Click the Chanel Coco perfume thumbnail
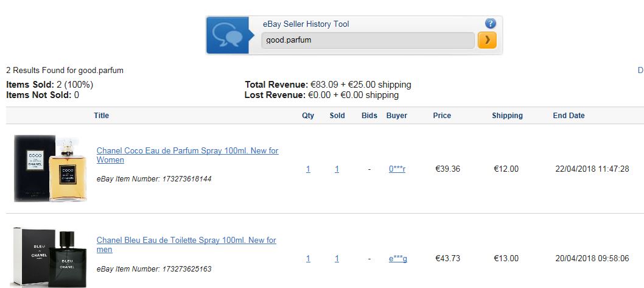 pyautogui.click(x=50, y=169)
